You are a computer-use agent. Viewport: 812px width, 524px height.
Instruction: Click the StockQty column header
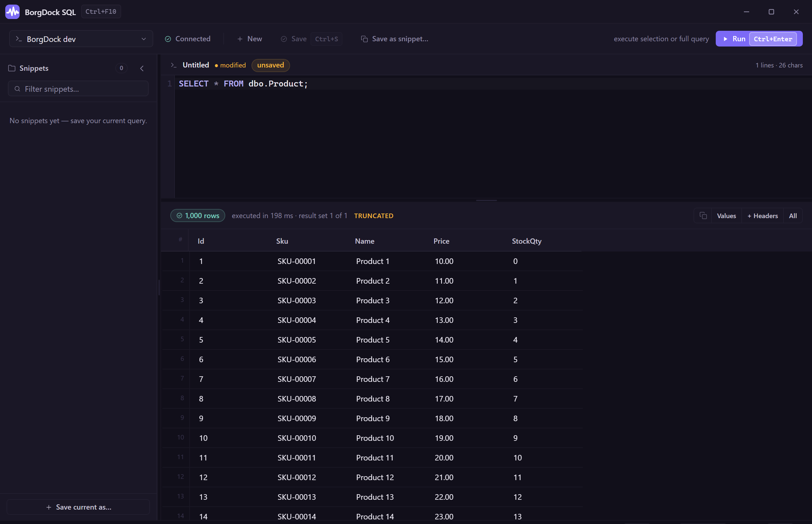pos(526,241)
